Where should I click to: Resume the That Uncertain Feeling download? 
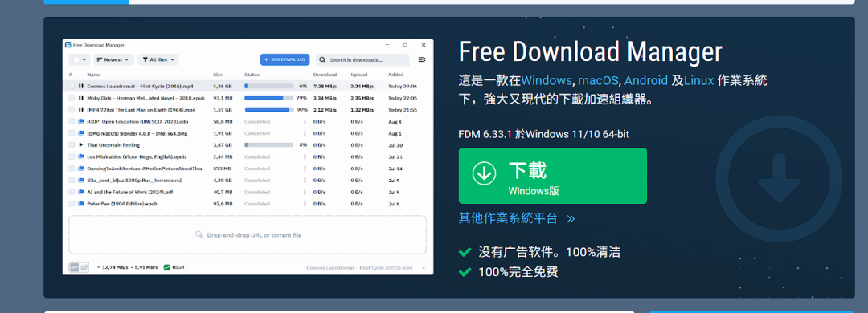click(x=81, y=145)
